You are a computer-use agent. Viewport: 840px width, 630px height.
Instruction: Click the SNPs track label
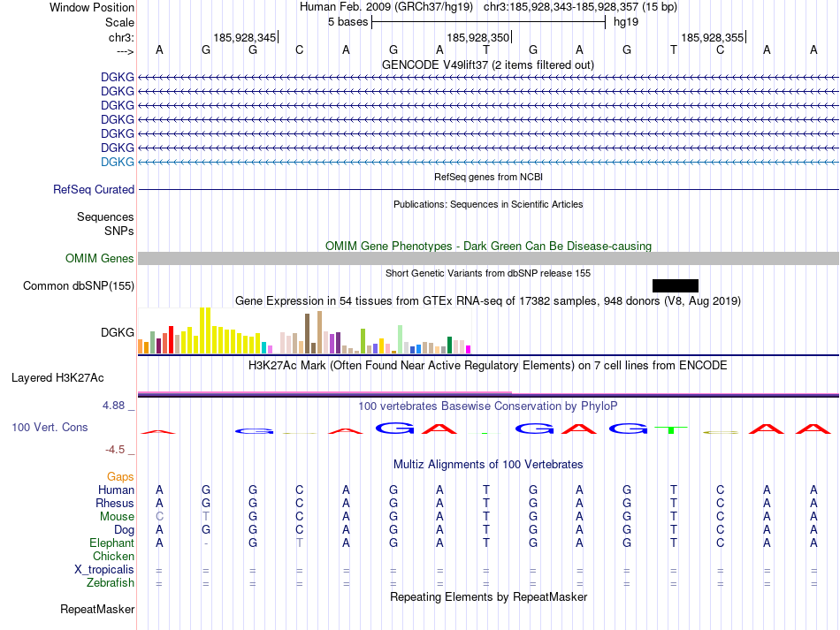pyautogui.click(x=119, y=231)
